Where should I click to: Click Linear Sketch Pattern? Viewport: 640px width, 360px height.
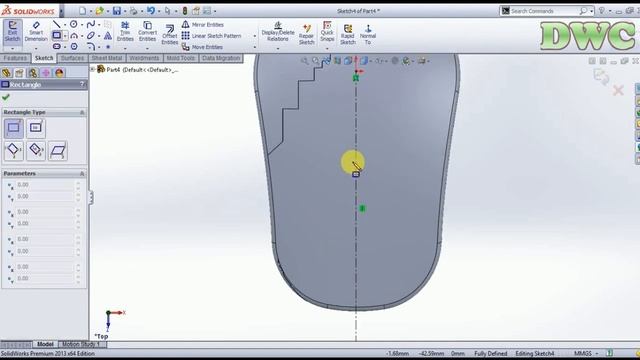tap(211, 36)
